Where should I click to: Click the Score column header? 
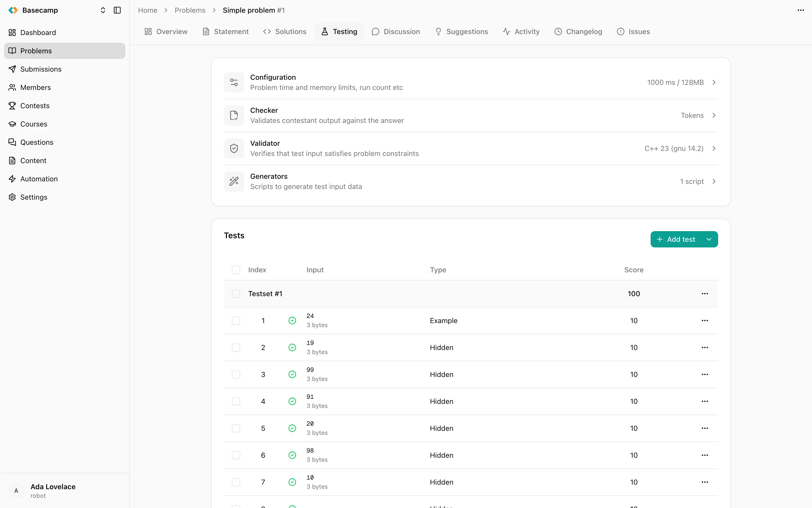pos(634,270)
